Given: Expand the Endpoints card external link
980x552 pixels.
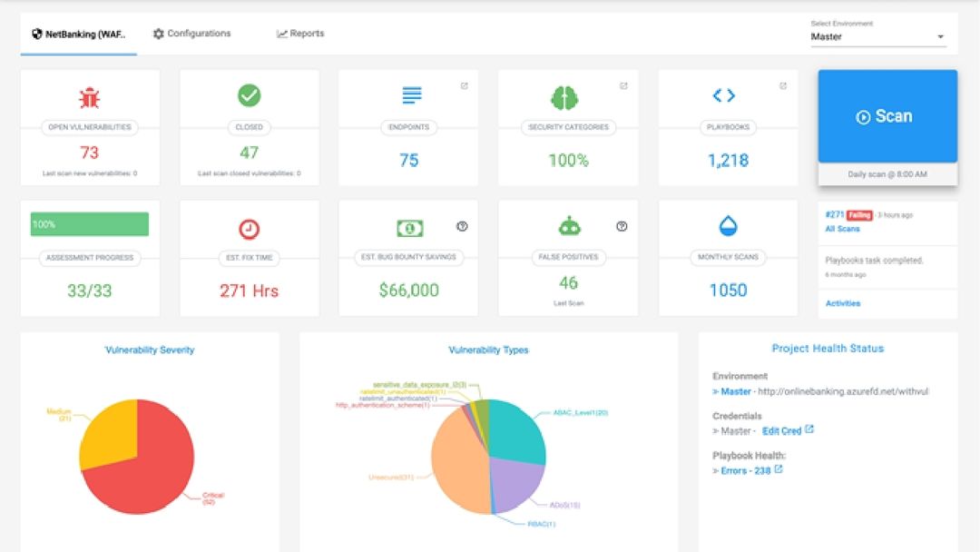Looking at the screenshot, I should [465, 84].
